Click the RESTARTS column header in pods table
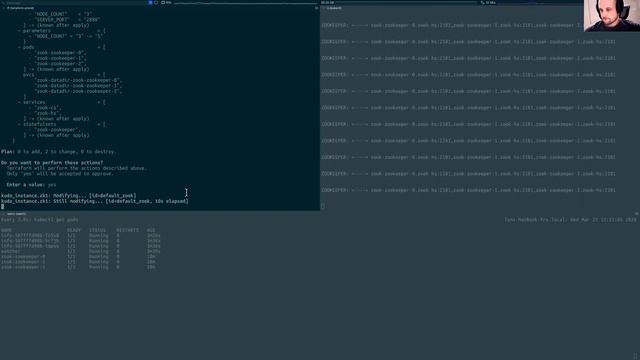640x360 pixels. (x=127, y=230)
